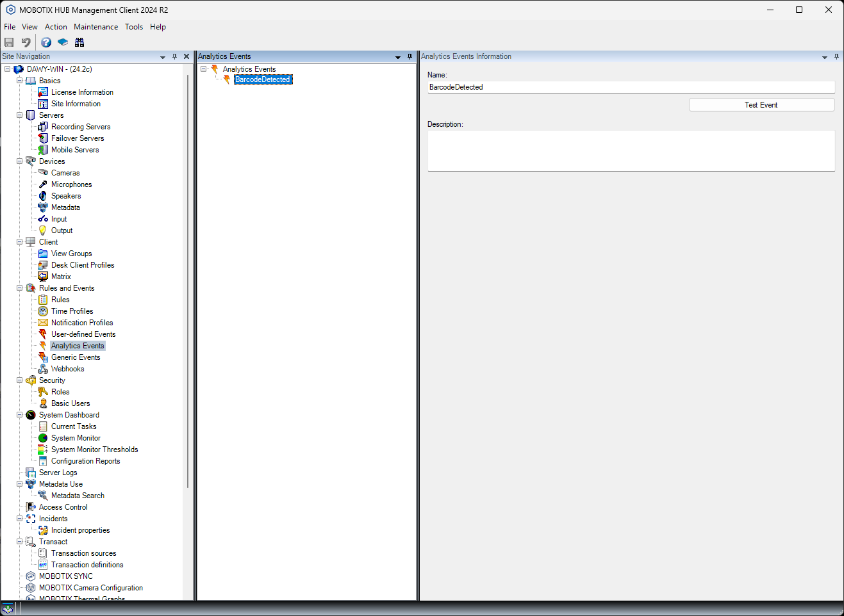Select Server Logs in the tree

tap(58, 473)
